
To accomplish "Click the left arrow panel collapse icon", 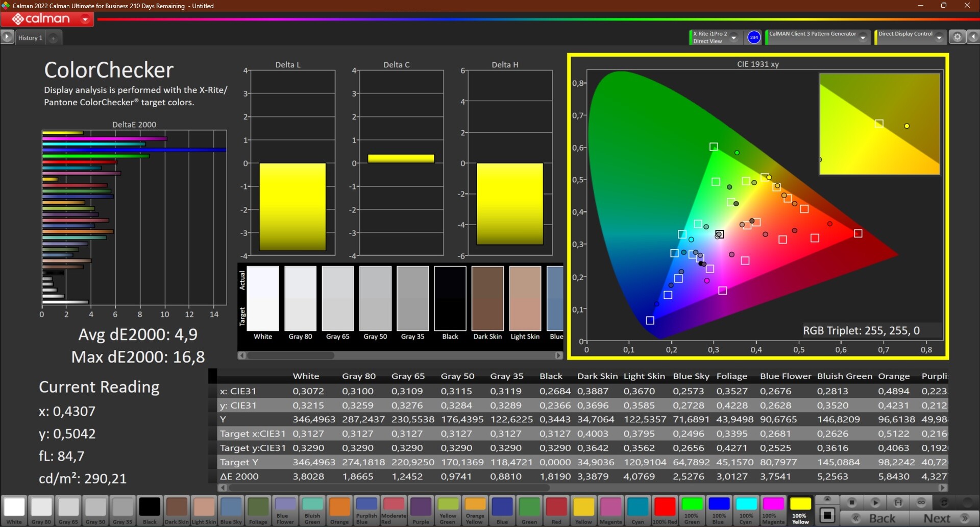I will (x=973, y=37).
